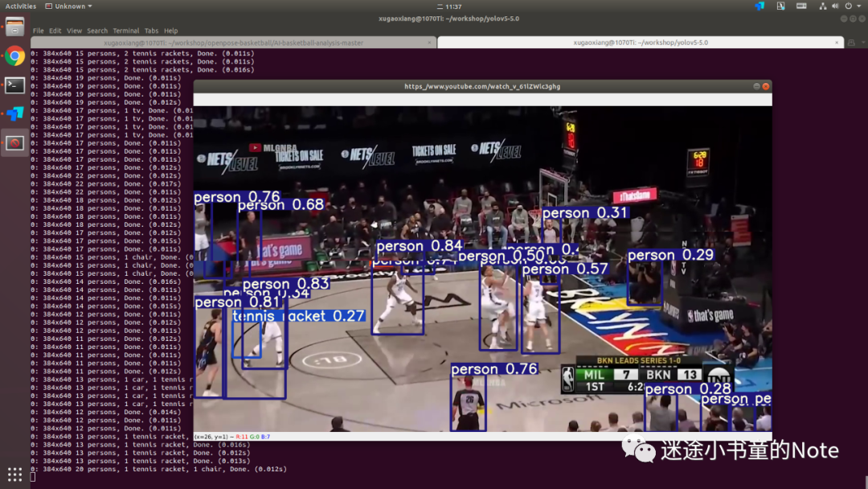Click the 'tennis racket 0.27' detection label
868x489 pixels.
tap(298, 315)
